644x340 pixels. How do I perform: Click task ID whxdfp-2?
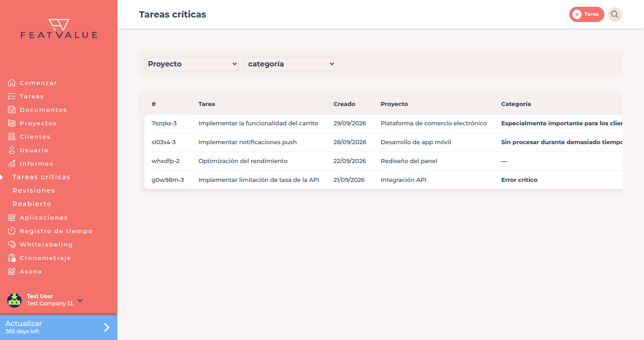pyautogui.click(x=165, y=161)
